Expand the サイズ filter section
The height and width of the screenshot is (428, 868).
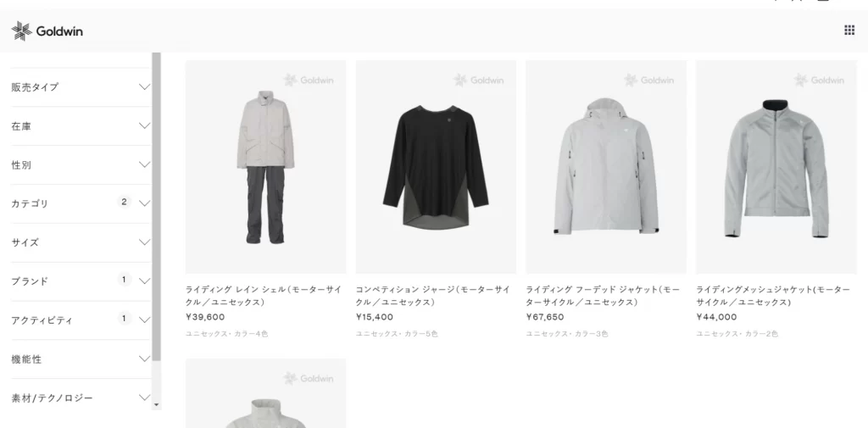pos(81,242)
